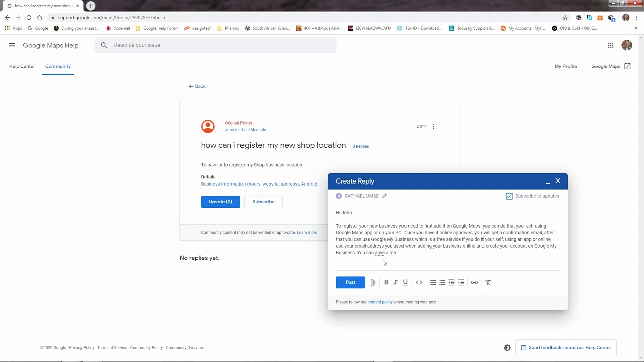644x362 pixels.
Task: Open Google Help Forum bookmark
Action: (x=157, y=28)
